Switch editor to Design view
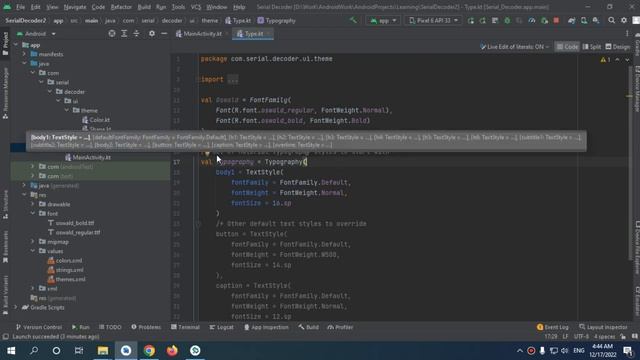640x360 pixels. (618, 47)
